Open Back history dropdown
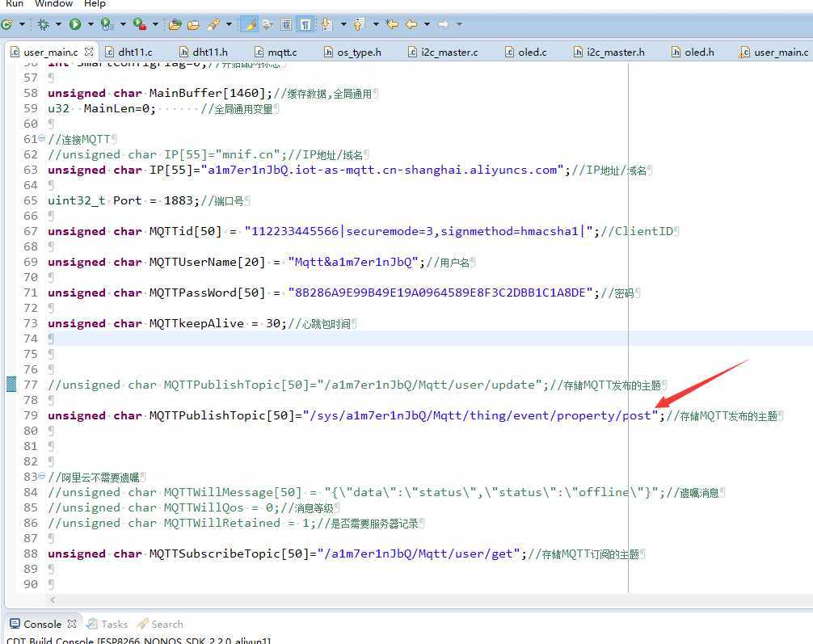Screen dimensions: 813x644 click(427, 24)
